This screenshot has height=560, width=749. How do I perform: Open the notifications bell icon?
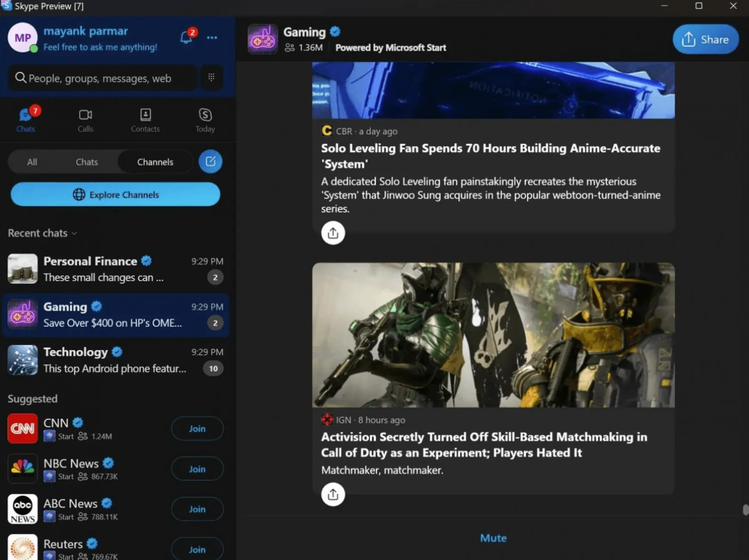click(186, 37)
